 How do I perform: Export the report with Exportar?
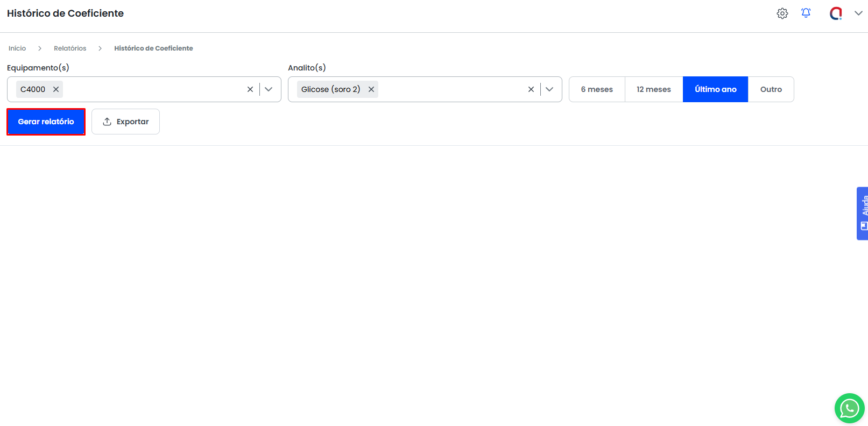[x=125, y=122]
